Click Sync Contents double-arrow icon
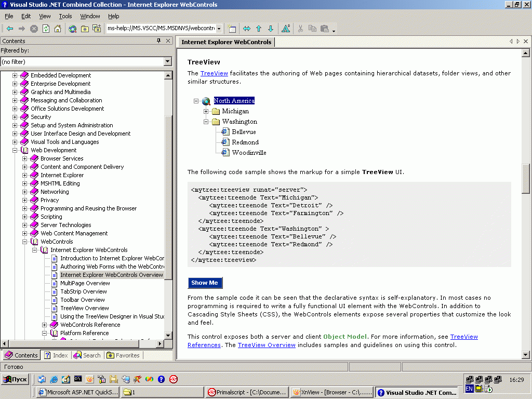This screenshot has height=399, width=532. click(x=247, y=29)
